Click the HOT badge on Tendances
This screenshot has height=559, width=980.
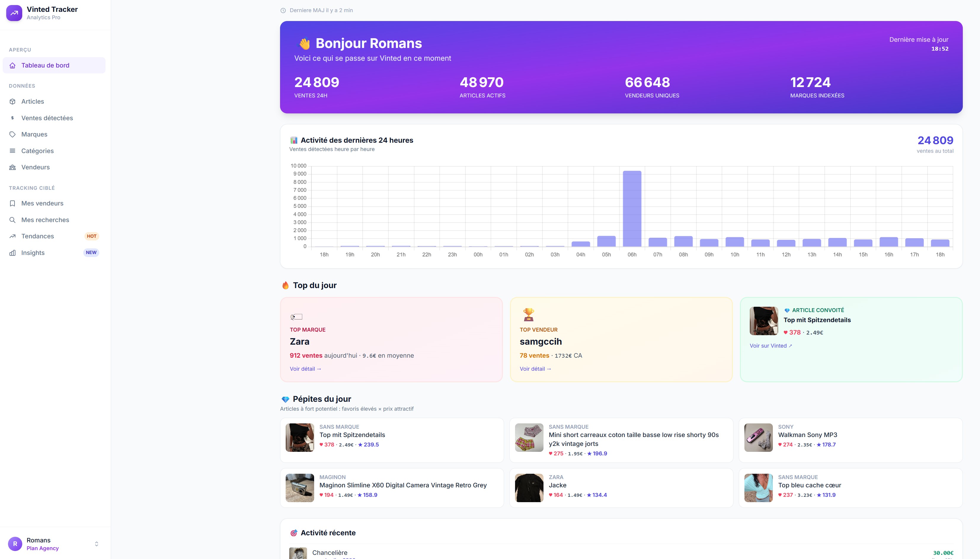pyautogui.click(x=92, y=236)
